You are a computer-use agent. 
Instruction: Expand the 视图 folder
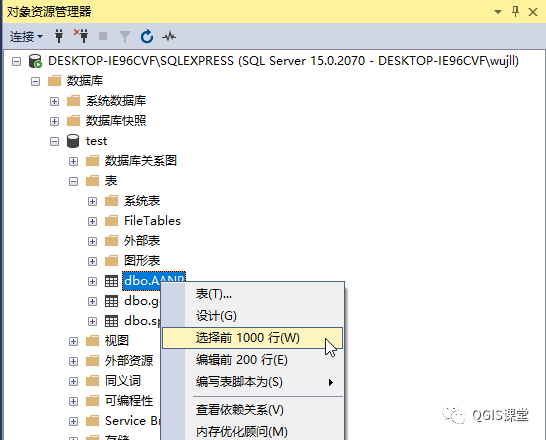pos(73,341)
